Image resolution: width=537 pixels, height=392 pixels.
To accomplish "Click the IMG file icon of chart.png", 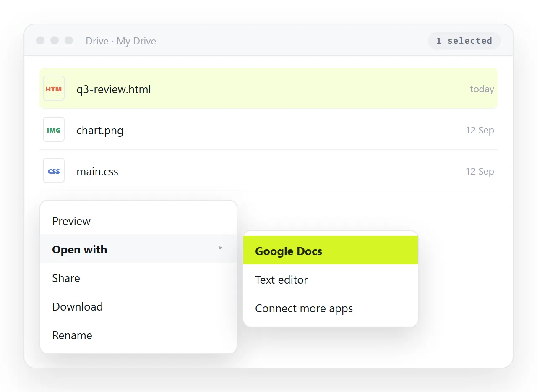I will click(54, 130).
